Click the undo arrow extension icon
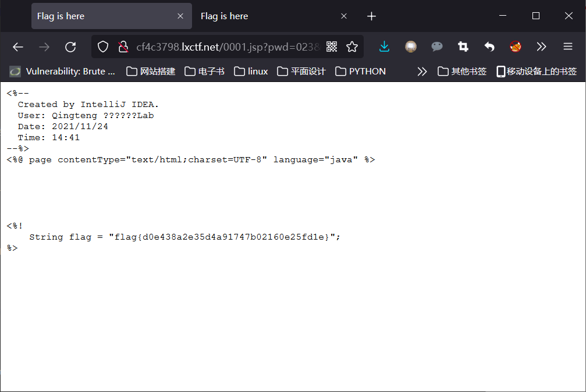 tap(489, 47)
